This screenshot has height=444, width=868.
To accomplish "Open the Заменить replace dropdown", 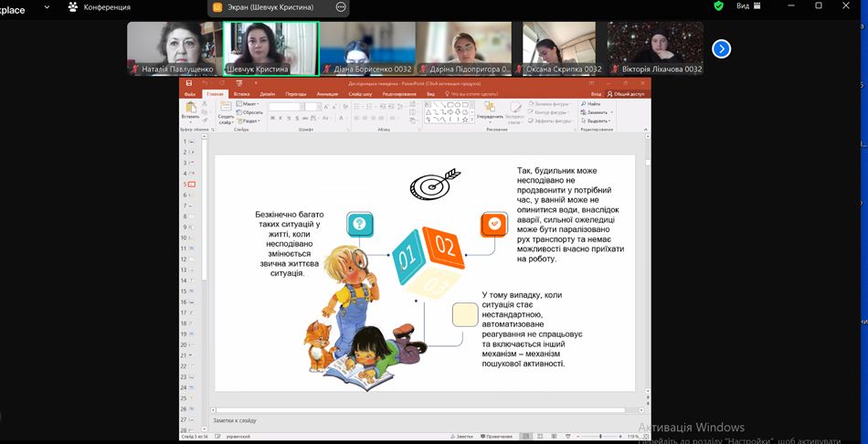I will click(598, 112).
